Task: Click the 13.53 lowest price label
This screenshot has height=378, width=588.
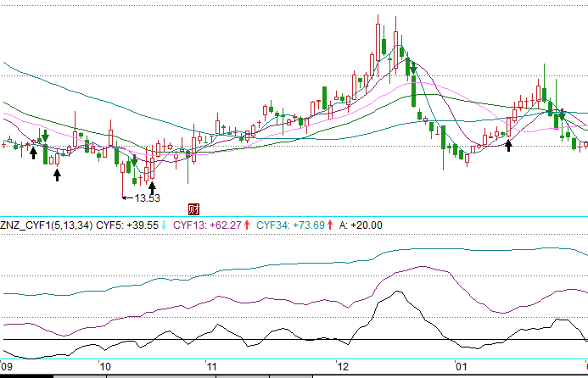Action: coord(148,198)
